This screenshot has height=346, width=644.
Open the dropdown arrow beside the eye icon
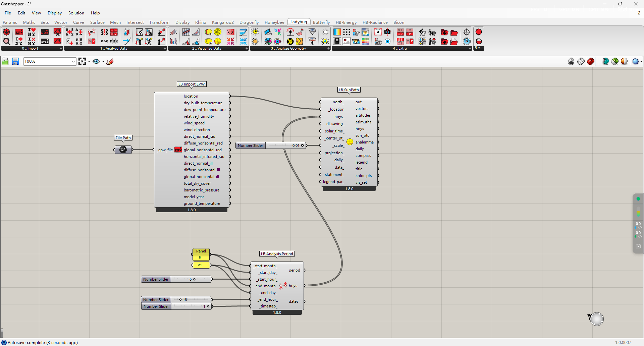point(103,61)
